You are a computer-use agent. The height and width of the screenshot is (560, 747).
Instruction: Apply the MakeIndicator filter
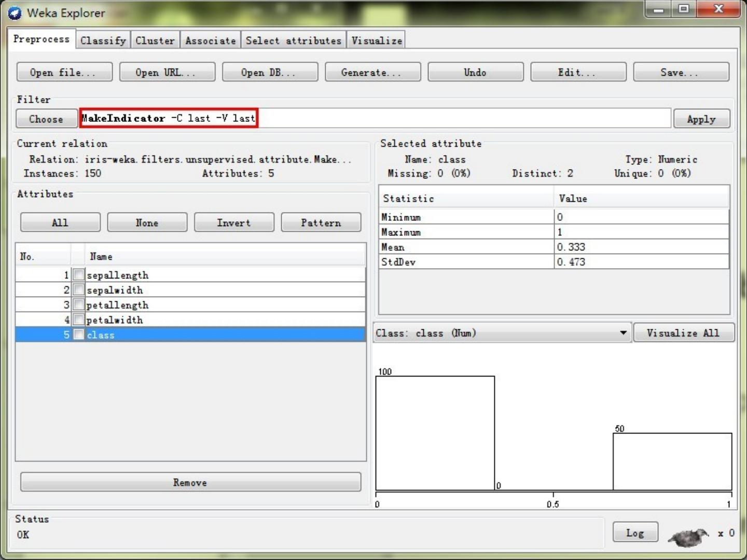[x=701, y=119]
